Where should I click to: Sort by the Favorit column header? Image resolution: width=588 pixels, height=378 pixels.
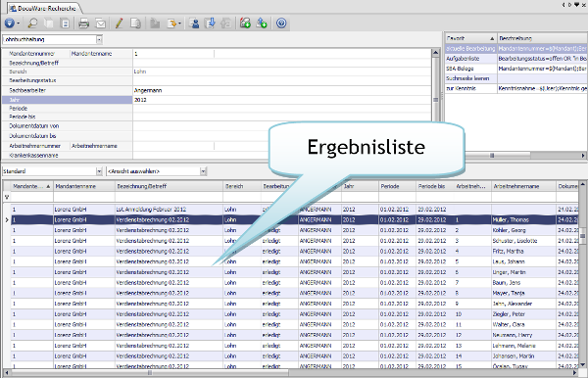click(x=470, y=38)
